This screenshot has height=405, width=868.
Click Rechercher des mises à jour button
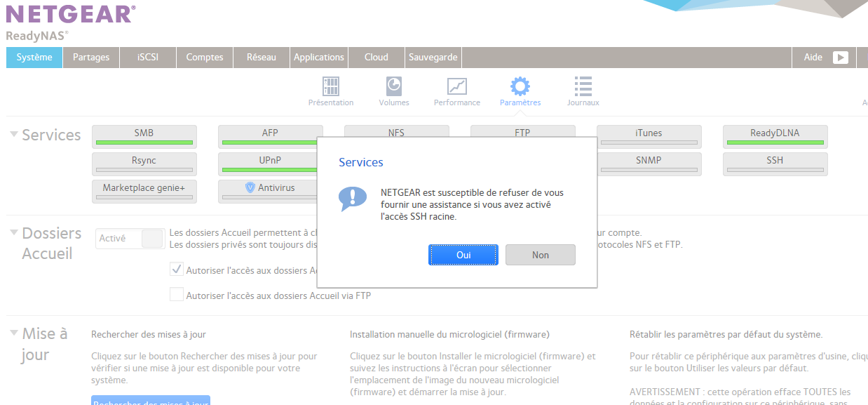click(151, 401)
